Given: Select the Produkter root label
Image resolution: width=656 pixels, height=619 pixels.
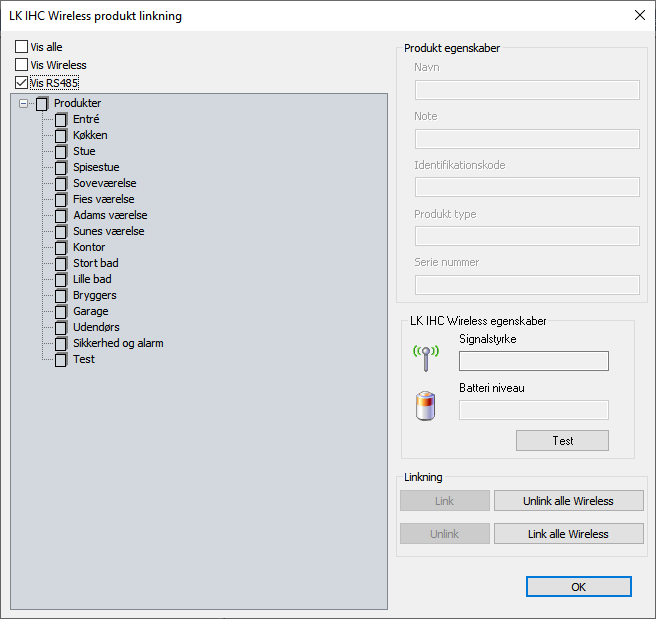Looking at the screenshot, I should pos(77,103).
